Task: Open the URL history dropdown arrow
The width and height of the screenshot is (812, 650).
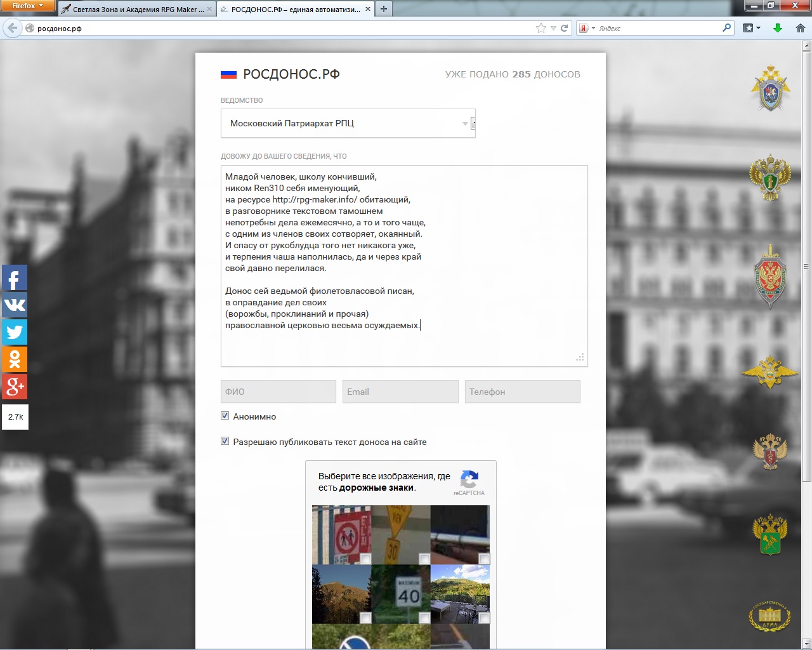Action: coord(553,28)
